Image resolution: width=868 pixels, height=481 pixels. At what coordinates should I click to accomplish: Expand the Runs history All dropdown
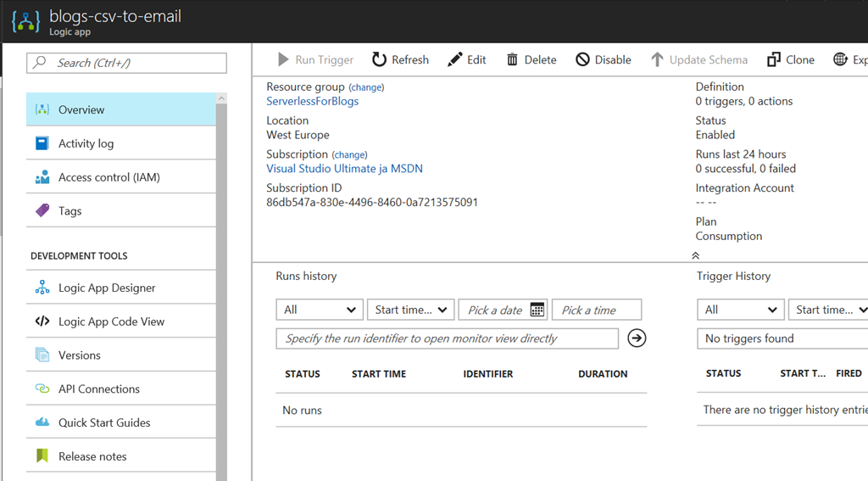coord(320,310)
